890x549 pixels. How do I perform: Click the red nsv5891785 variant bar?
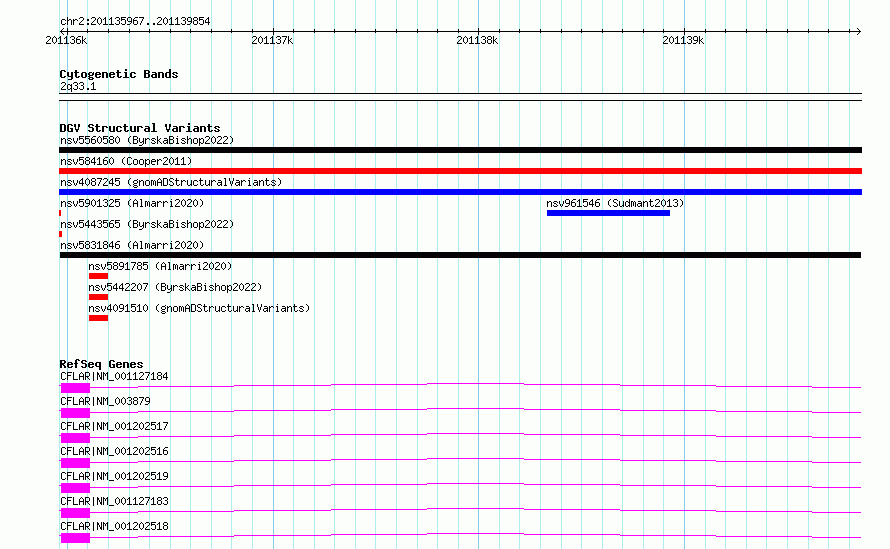(98, 276)
